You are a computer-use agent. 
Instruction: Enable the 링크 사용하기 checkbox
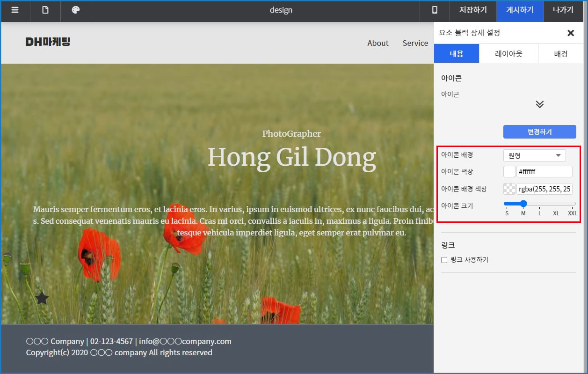[444, 260]
